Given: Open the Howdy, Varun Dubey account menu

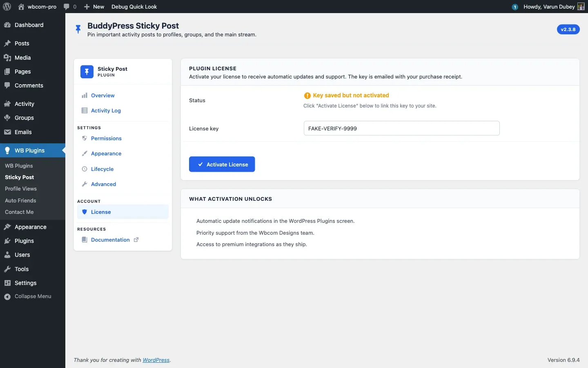Looking at the screenshot, I should pos(554,7).
